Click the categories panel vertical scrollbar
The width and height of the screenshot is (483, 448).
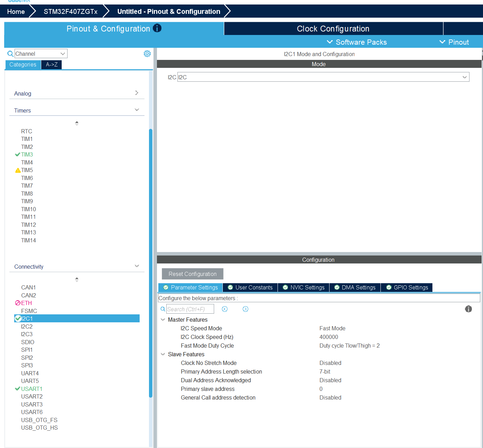pyautogui.click(x=151, y=263)
